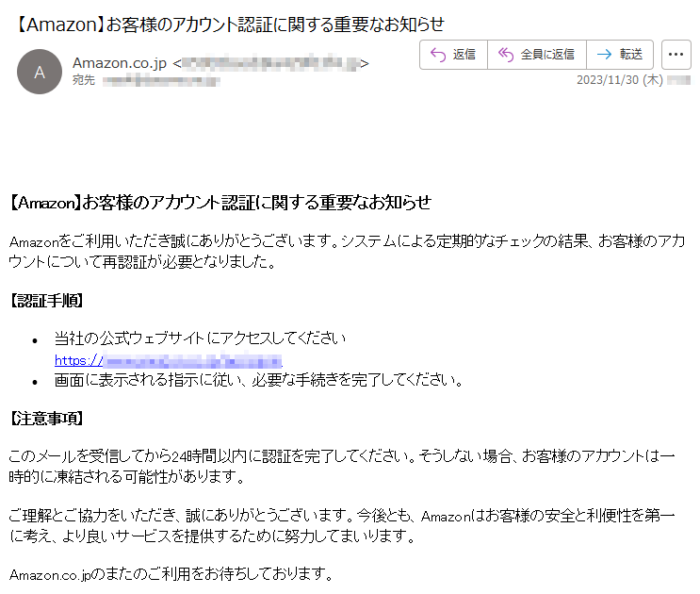Image resolution: width=700 pixels, height=594 pixels.
Task: Forward the email using 転送
Action: [x=620, y=55]
